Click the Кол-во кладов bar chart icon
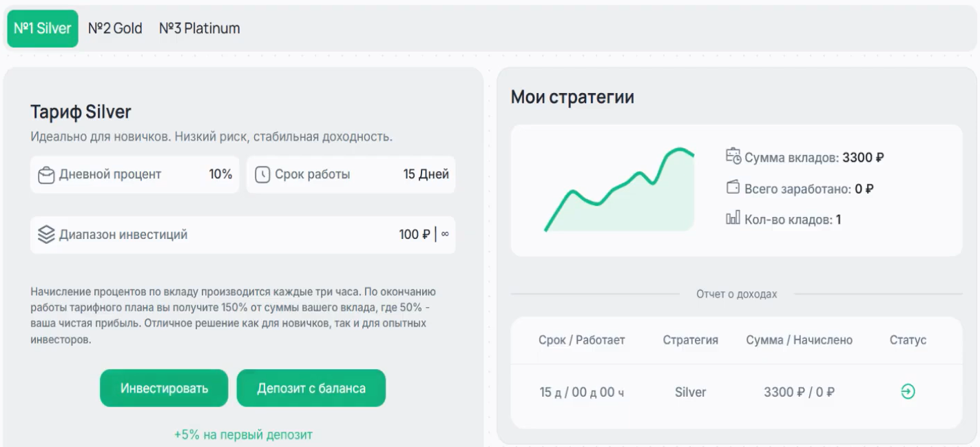This screenshot has width=980, height=447. click(733, 219)
